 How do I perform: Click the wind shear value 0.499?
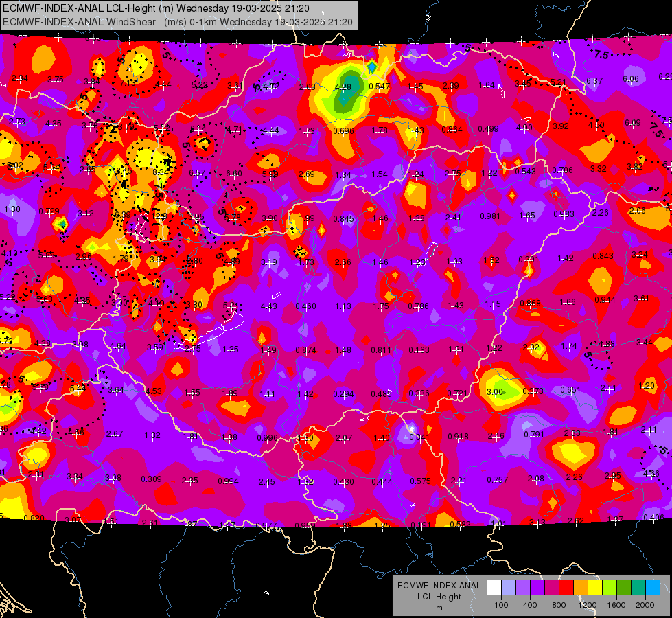pyautogui.click(x=488, y=128)
